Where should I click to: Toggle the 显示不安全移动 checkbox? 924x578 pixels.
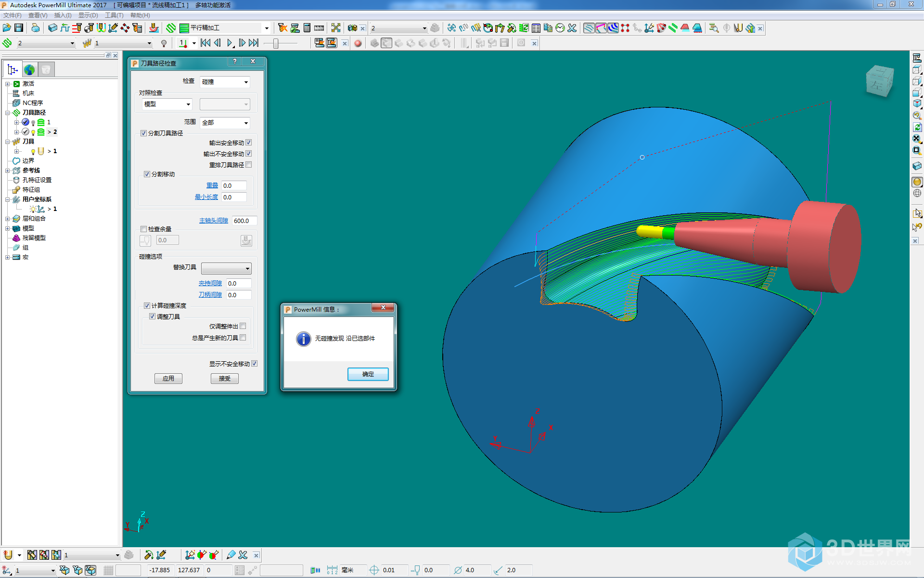[x=255, y=364]
